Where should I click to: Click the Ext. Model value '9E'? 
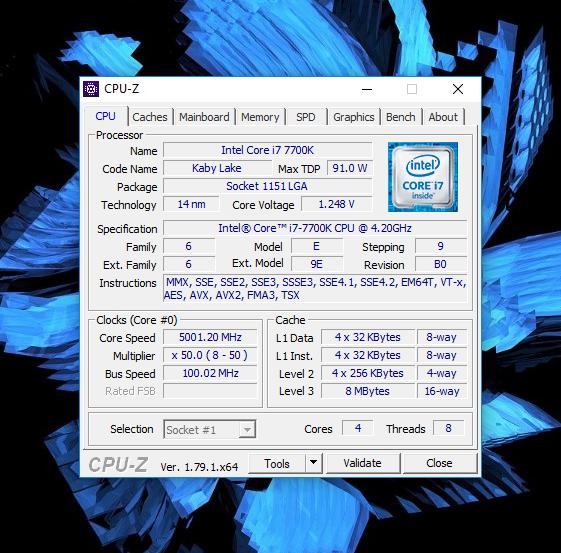point(317,264)
